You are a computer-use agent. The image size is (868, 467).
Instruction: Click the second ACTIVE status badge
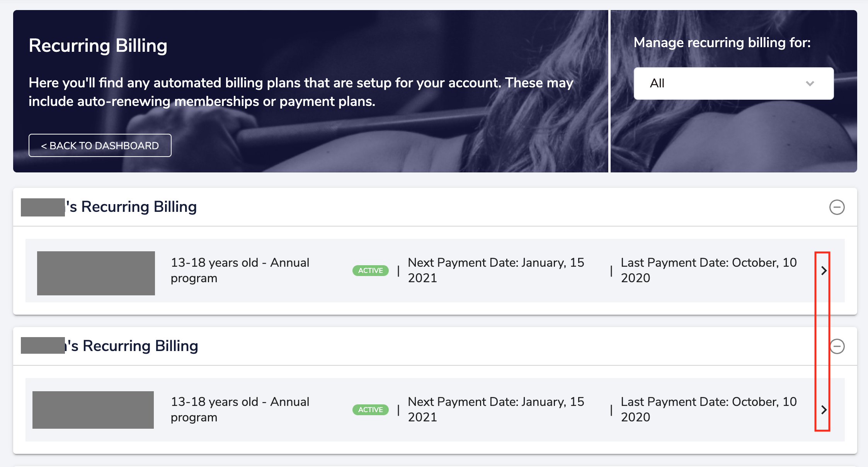(x=370, y=410)
